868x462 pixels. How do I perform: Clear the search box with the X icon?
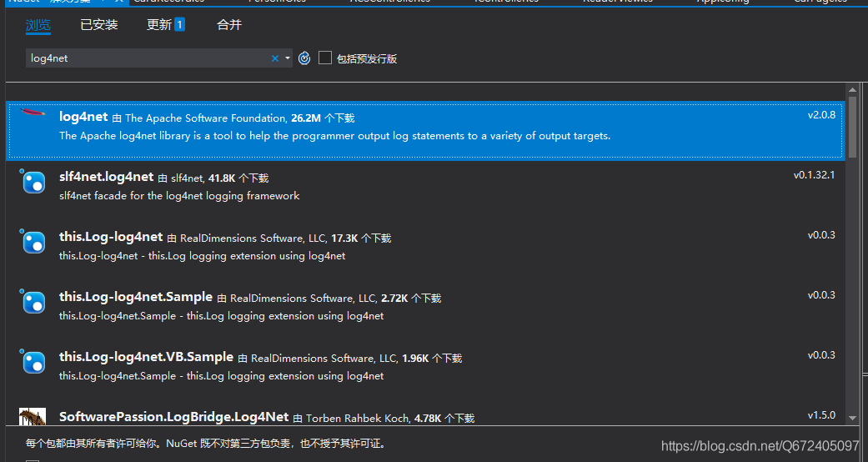[275, 58]
